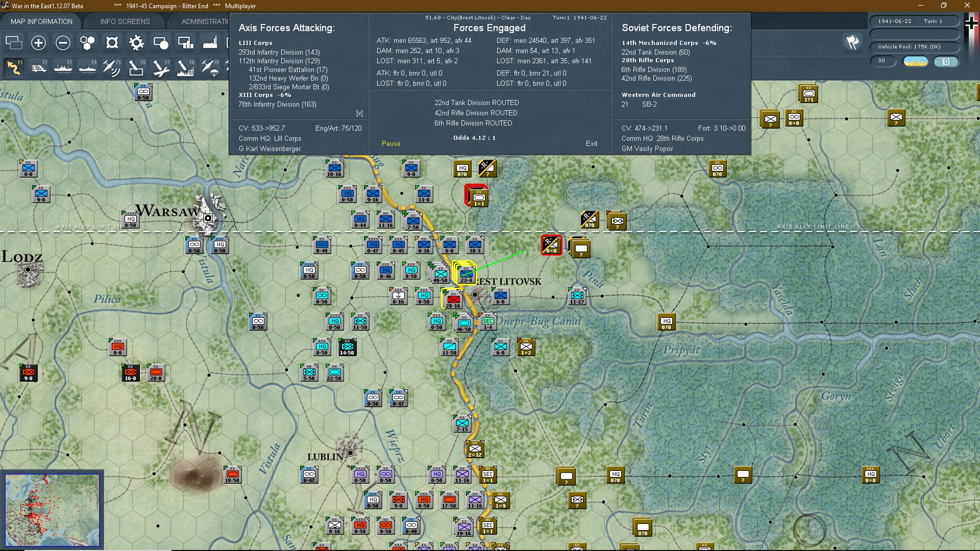Viewport: 980px width, 551px height.
Task: Click the Lodz city marker
Action: (28, 269)
